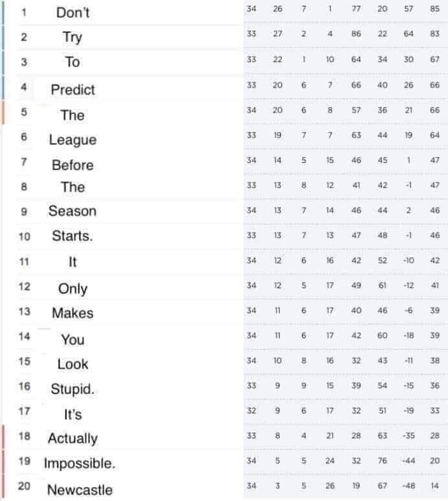The image size is (448, 501).
Task: Click "League" in the sixth row
Action: pos(73,140)
